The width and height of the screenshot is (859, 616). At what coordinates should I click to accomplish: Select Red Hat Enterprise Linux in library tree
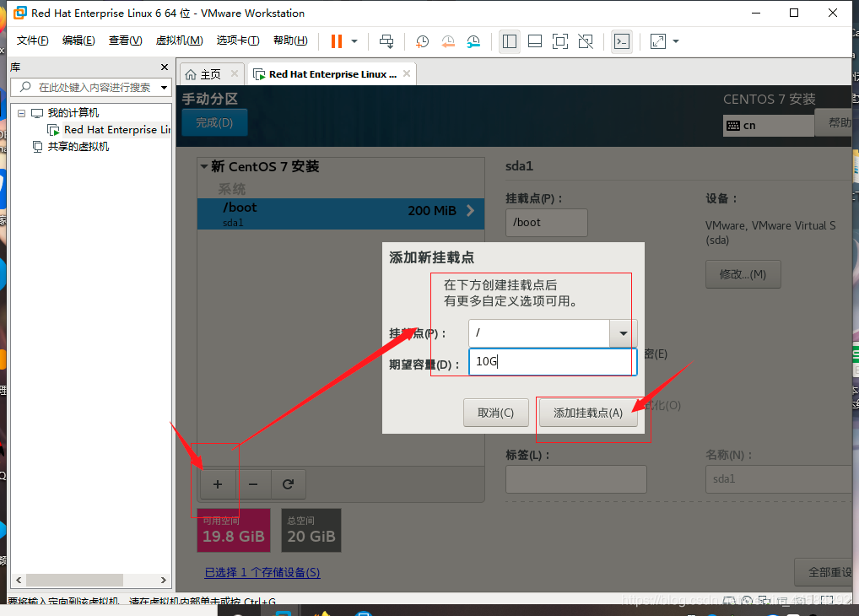(x=110, y=130)
